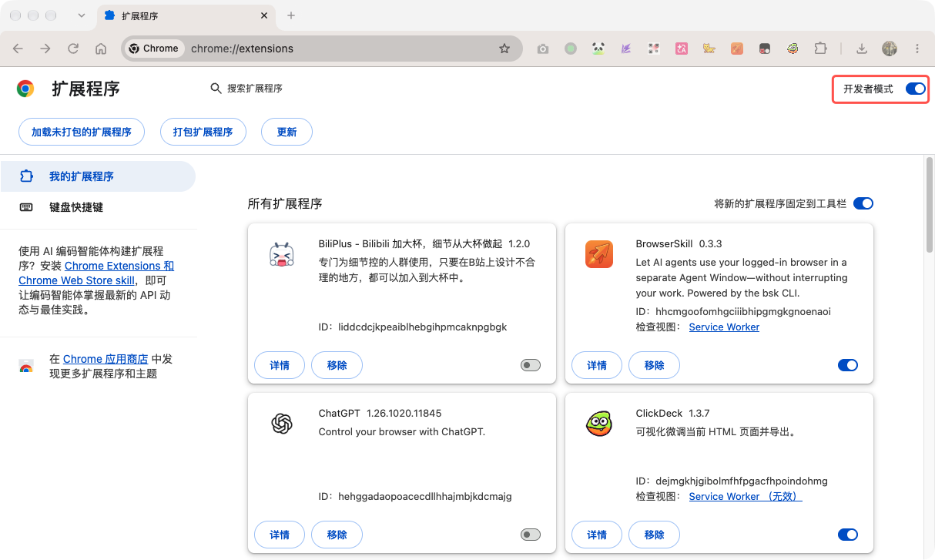Click the camera screenshot extension icon

[x=543, y=49]
